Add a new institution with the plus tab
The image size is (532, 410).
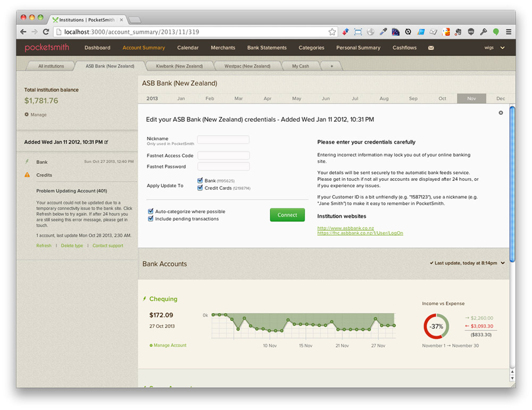(331, 66)
